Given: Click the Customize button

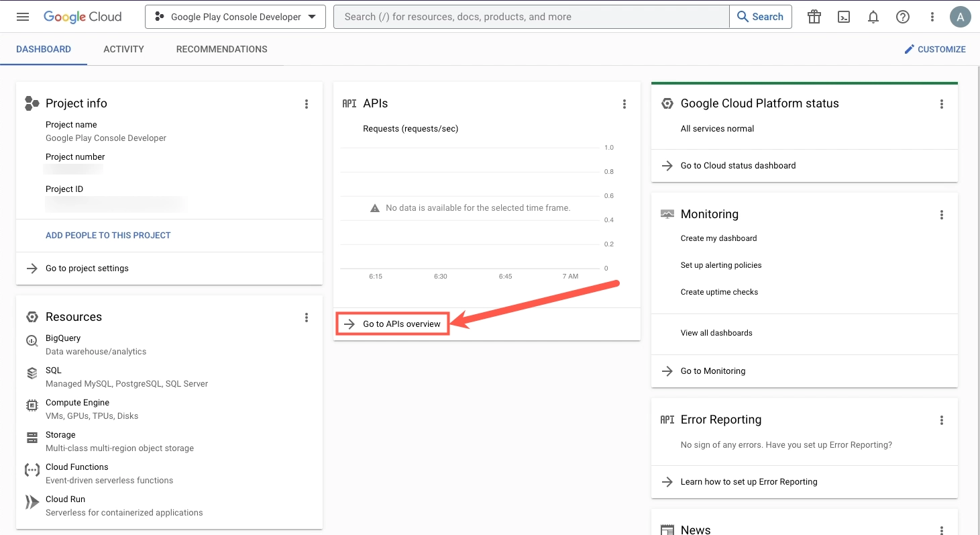Looking at the screenshot, I should 935,49.
